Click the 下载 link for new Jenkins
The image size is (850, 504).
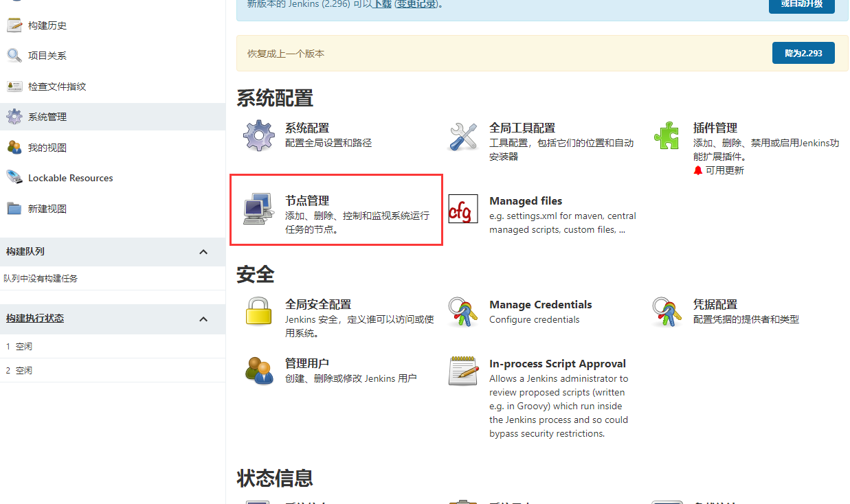pyautogui.click(x=382, y=4)
